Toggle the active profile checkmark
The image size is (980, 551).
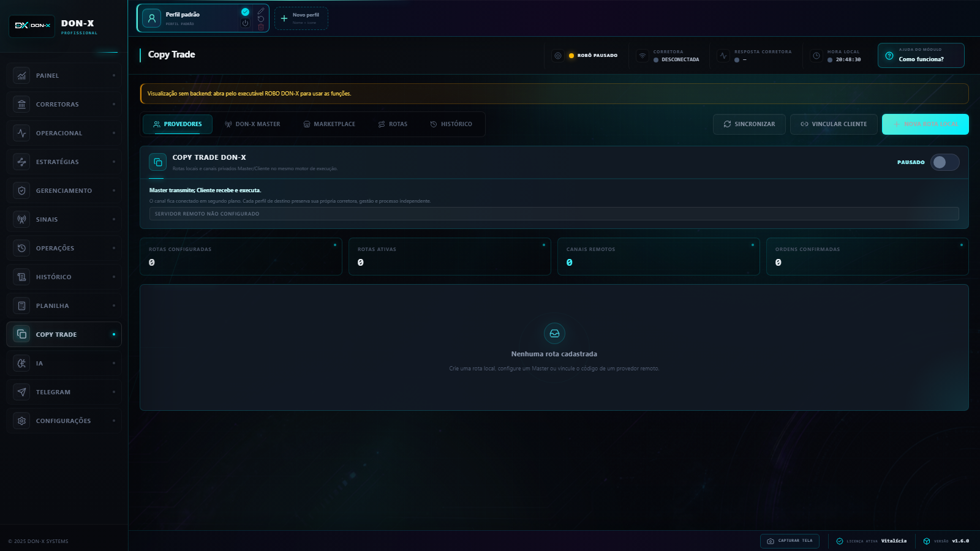(245, 12)
